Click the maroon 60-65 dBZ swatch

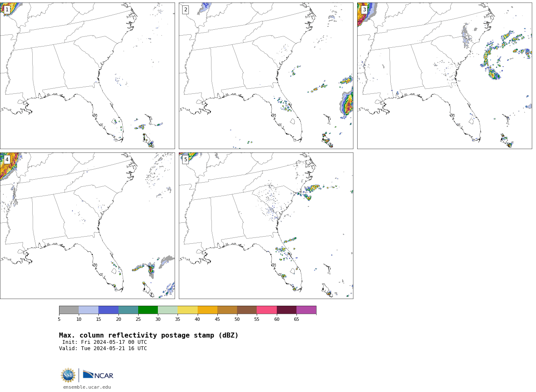286,310
